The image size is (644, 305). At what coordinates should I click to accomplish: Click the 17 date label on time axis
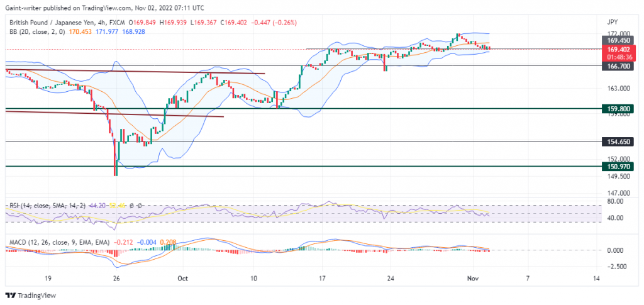coord(322,279)
